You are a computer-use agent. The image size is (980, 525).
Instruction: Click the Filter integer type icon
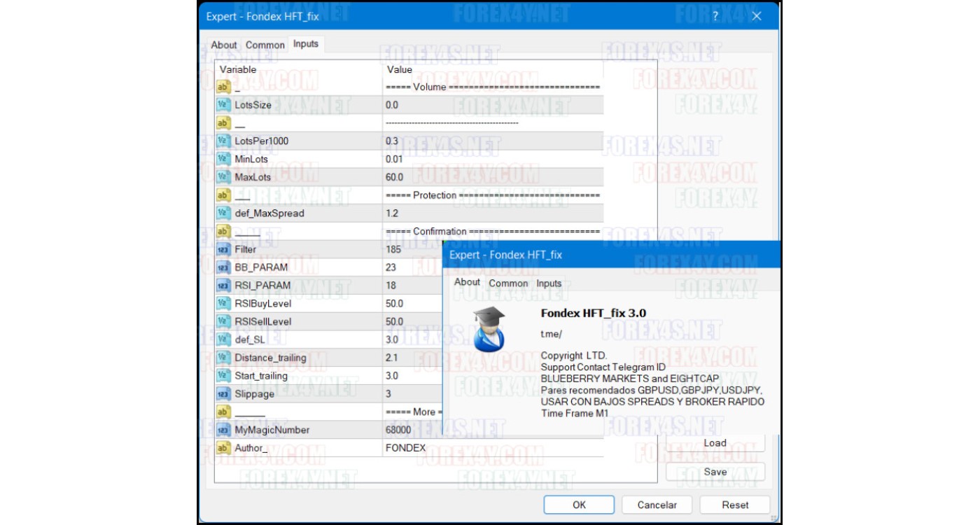[223, 249]
